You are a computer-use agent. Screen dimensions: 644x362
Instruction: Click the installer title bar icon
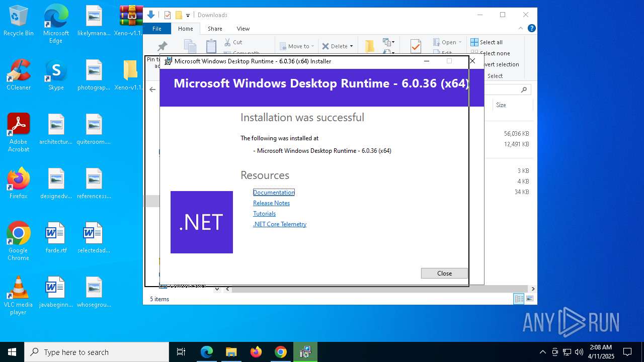169,61
